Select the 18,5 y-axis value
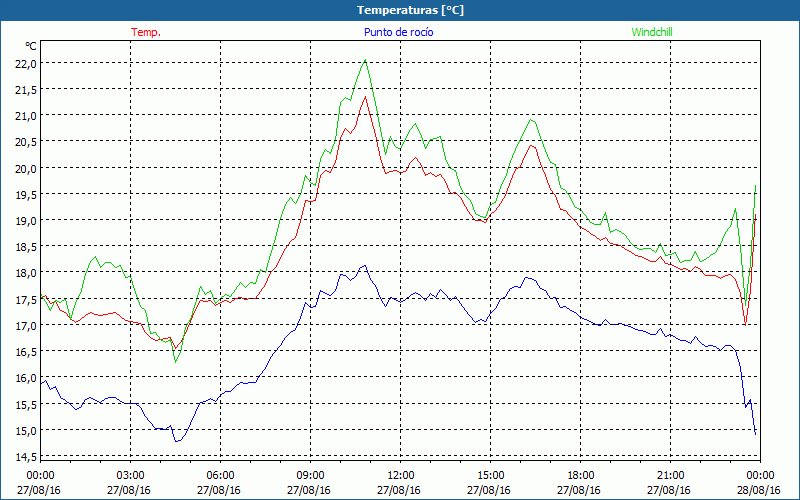 tap(26, 247)
